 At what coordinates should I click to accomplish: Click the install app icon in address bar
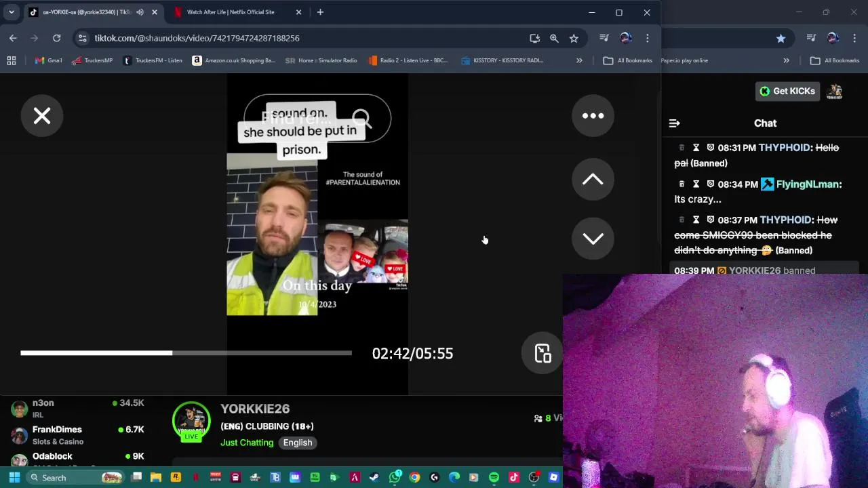click(534, 38)
